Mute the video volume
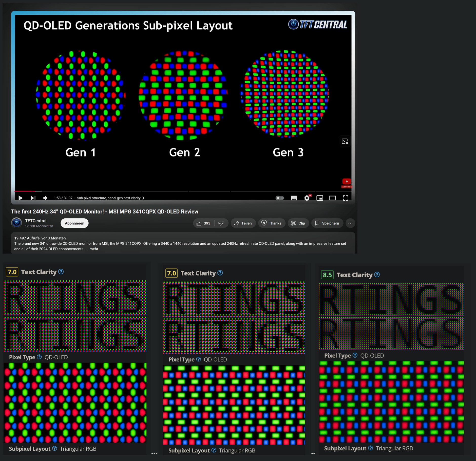Viewport: 476px width, 461px height. click(45, 198)
